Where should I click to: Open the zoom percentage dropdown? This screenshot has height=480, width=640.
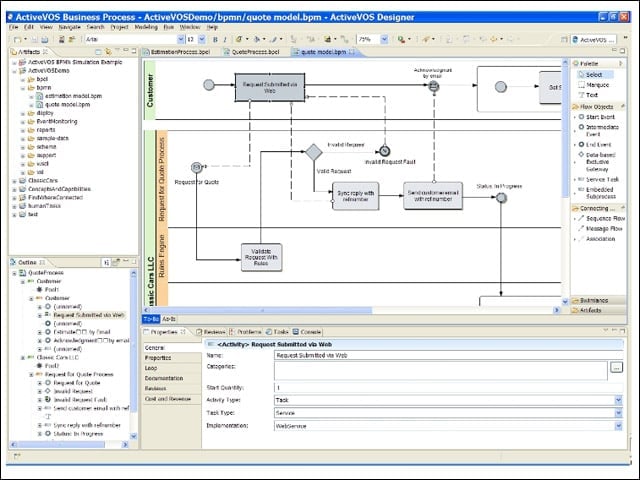(384, 39)
